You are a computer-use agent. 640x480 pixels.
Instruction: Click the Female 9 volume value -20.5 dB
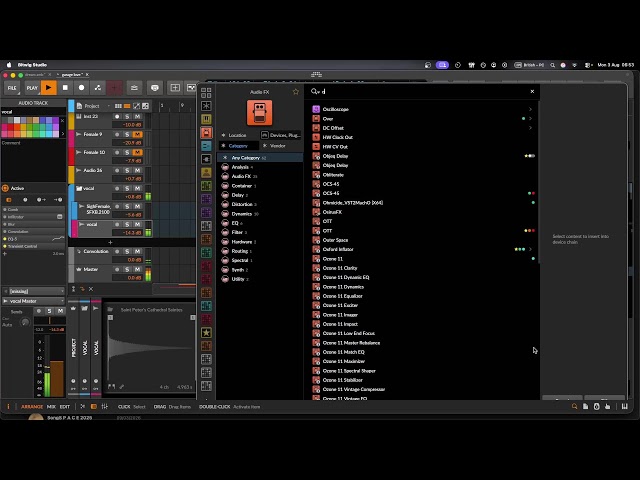pos(127,143)
